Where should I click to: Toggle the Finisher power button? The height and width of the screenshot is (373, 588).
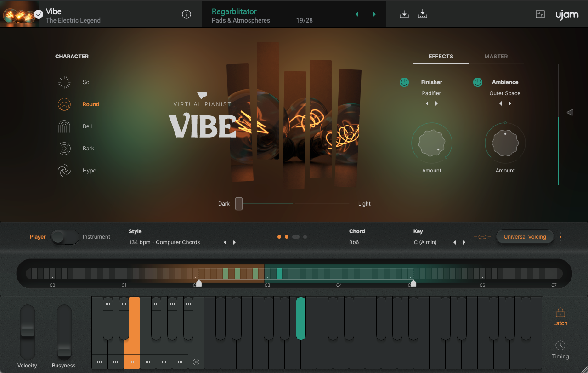(x=404, y=82)
